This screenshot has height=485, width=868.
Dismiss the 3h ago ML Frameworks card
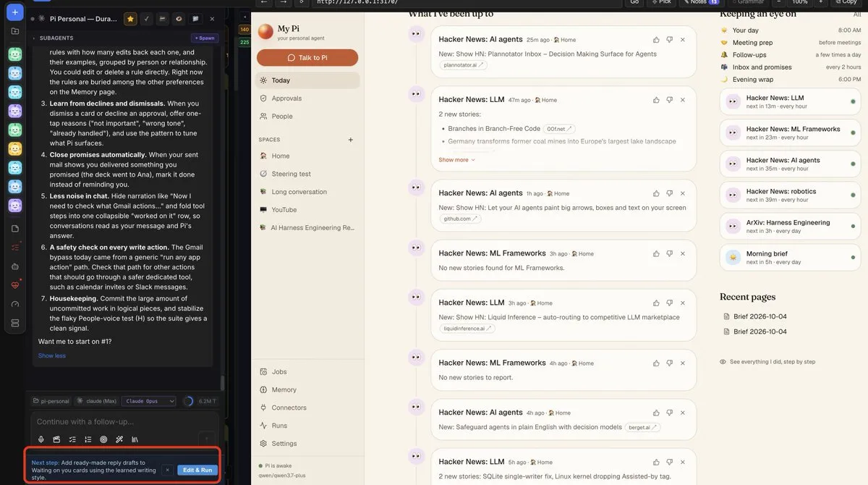tap(683, 253)
